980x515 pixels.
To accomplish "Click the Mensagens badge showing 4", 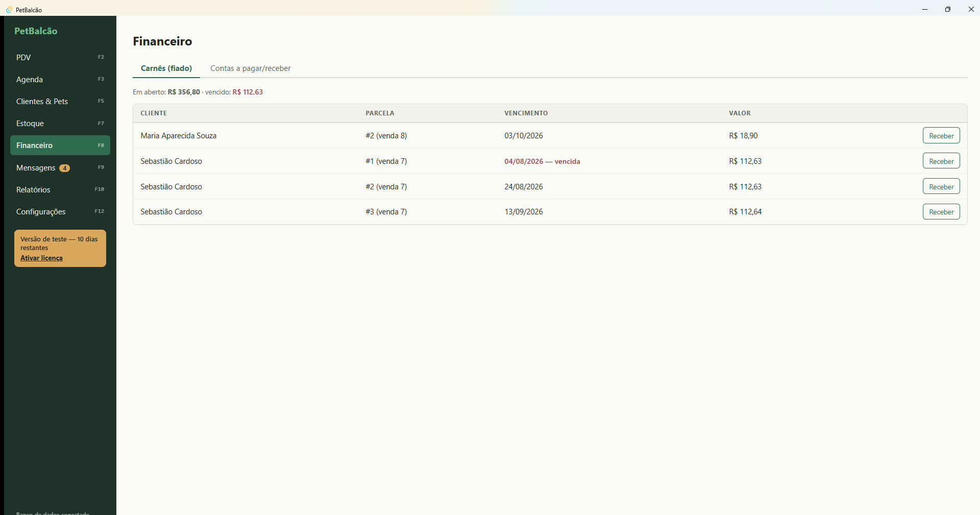I will pyautogui.click(x=64, y=168).
